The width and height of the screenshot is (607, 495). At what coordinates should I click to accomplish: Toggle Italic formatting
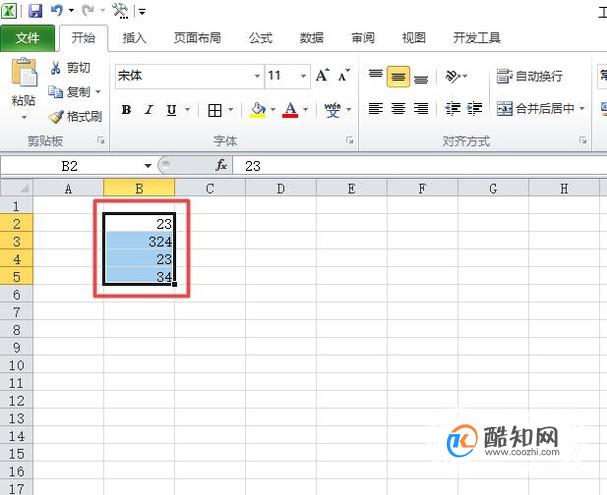[x=149, y=110]
